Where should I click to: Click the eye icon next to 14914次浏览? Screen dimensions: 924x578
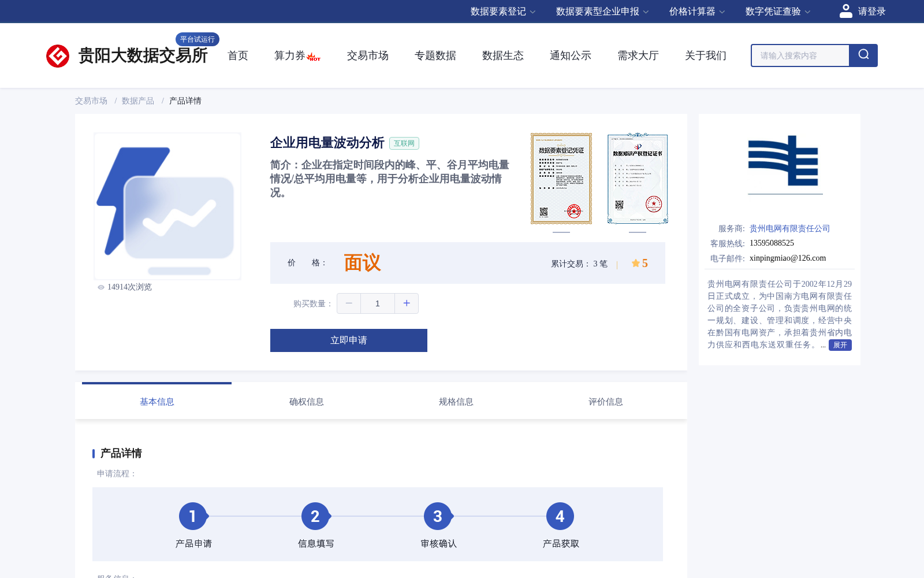[x=101, y=287]
